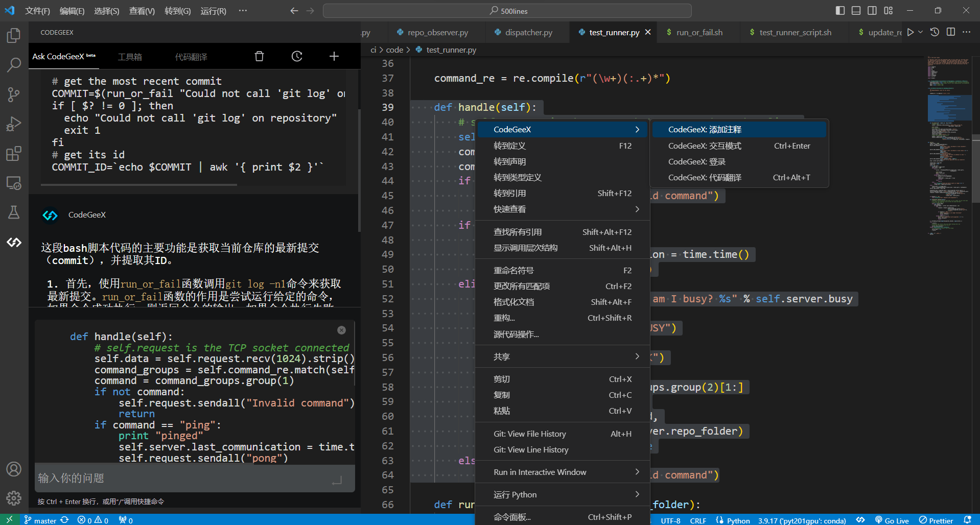The image size is (980, 525).
Task: Click the Go Live status bar button
Action: (892, 520)
